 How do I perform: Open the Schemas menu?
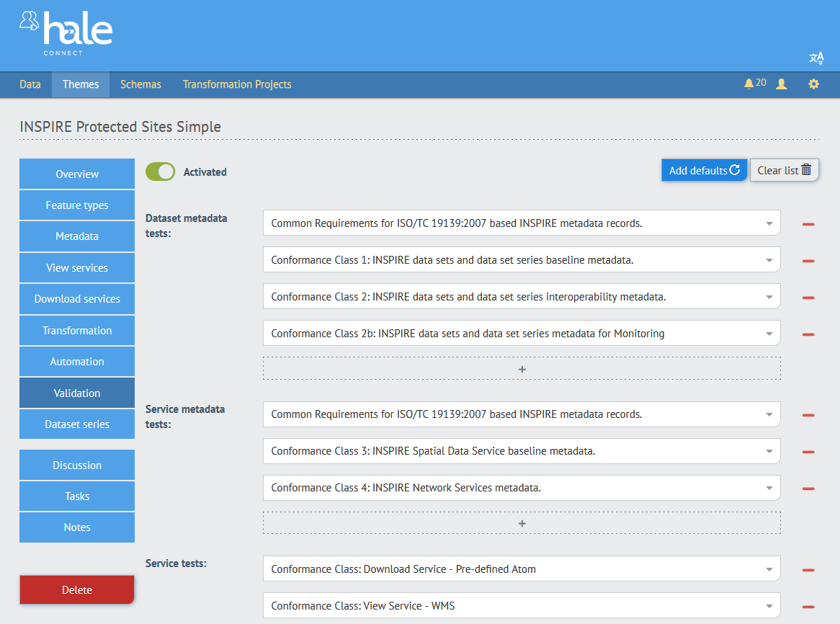coord(140,84)
